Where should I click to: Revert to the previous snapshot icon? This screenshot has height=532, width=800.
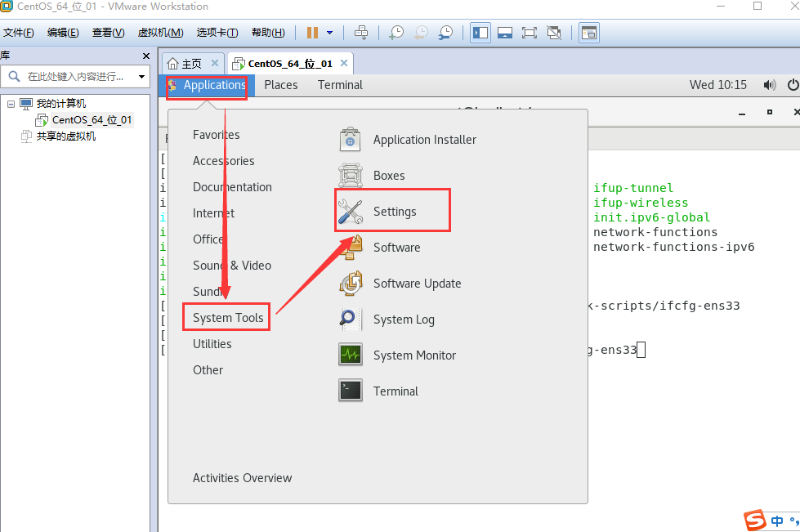pos(421,33)
